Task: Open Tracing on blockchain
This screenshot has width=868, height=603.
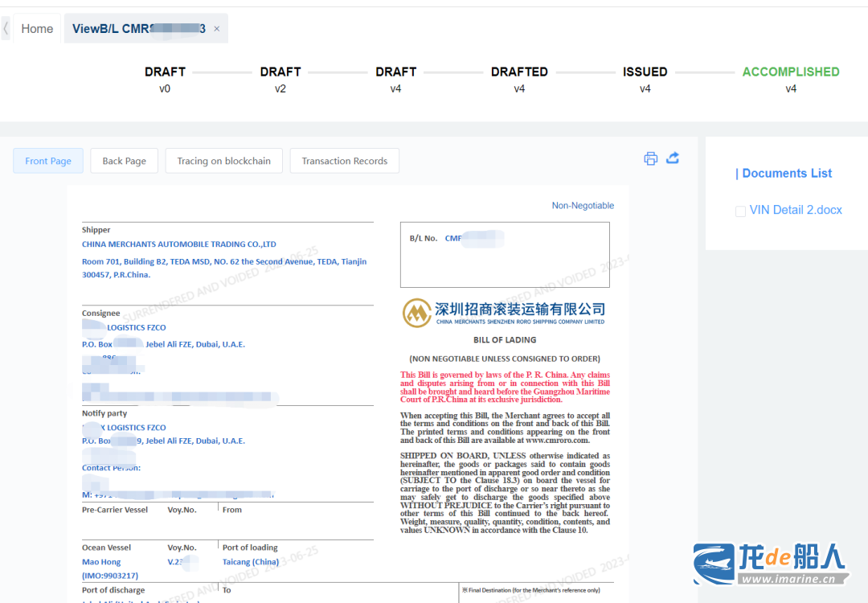Action: point(224,161)
